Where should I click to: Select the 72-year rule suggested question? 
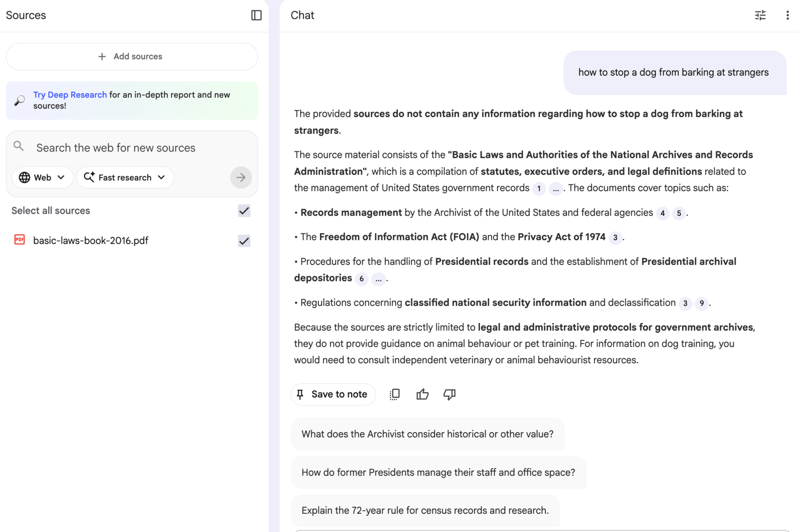pos(425,510)
